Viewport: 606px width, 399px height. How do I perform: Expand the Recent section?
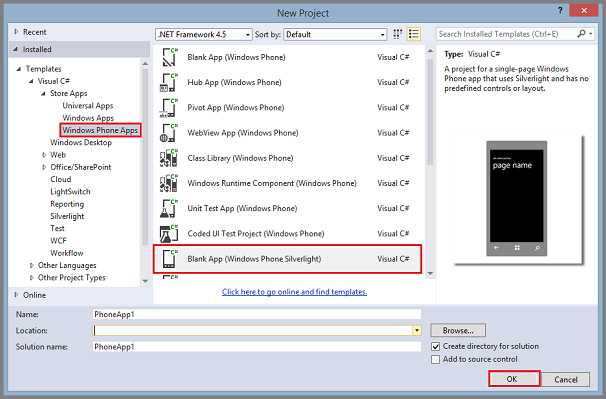16,32
